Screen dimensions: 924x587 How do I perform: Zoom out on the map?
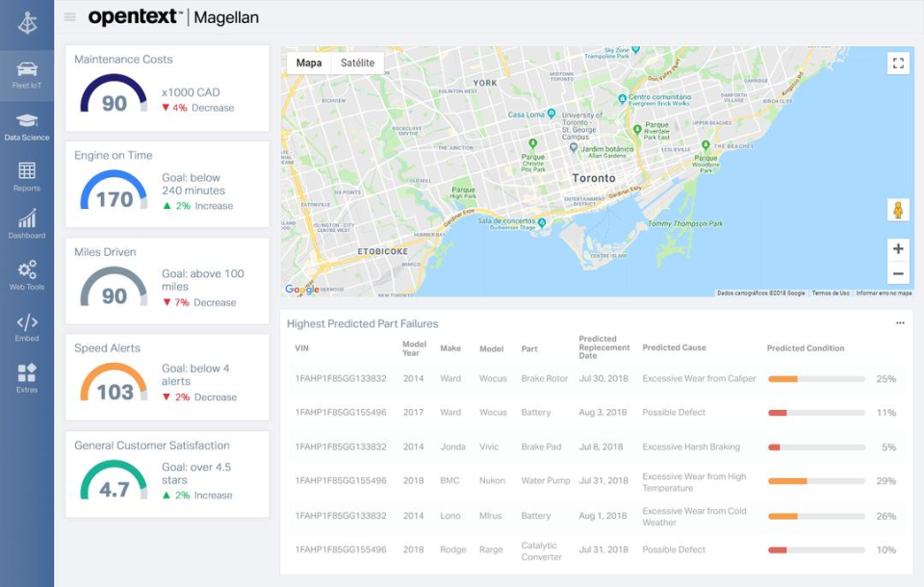(x=898, y=272)
